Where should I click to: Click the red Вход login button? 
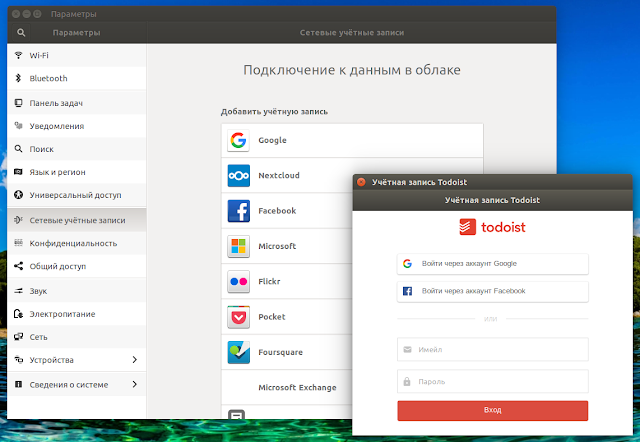[x=493, y=410]
